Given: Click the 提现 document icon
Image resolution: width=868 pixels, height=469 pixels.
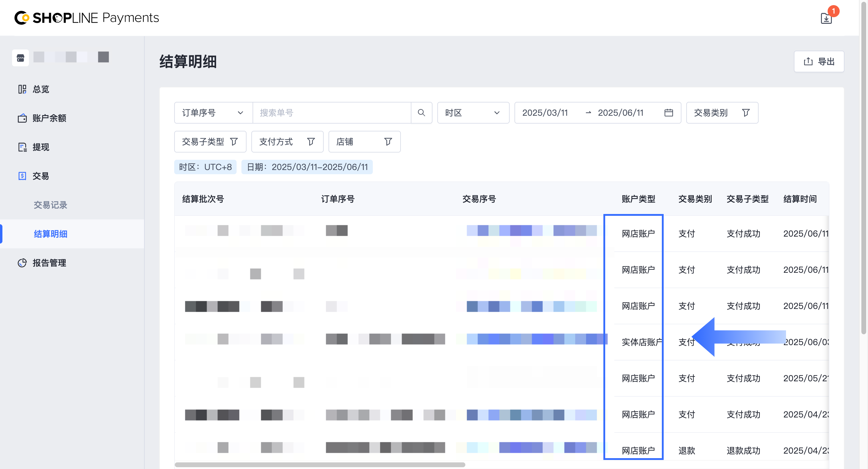Looking at the screenshot, I should pos(22,147).
